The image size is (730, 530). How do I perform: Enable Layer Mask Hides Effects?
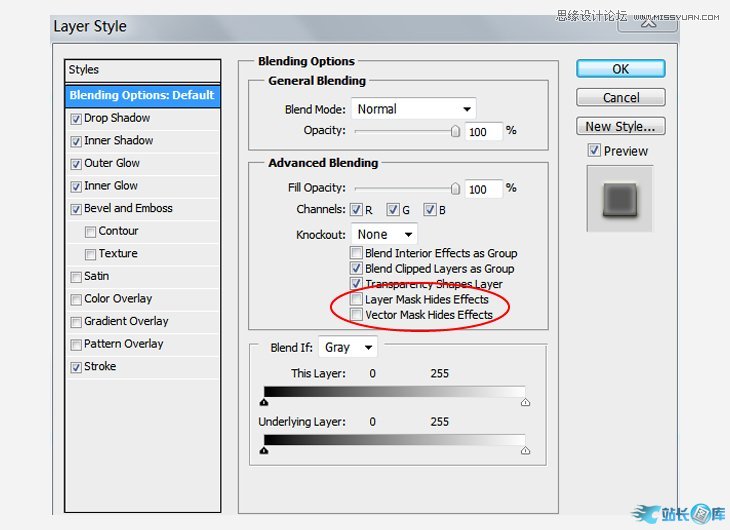(x=356, y=299)
